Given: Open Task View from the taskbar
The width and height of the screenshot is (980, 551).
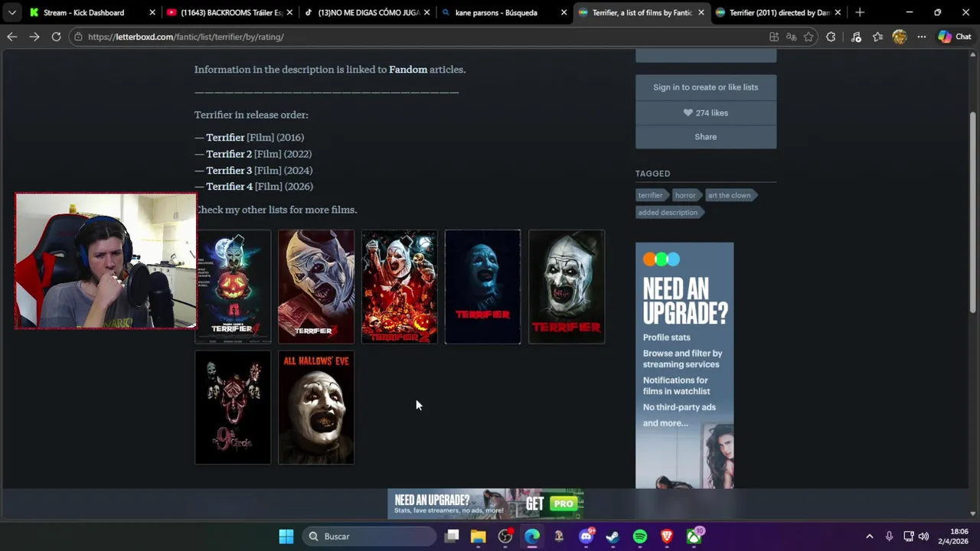Looking at the screenshot, I should pyautogui.click(x=452, y=536).
